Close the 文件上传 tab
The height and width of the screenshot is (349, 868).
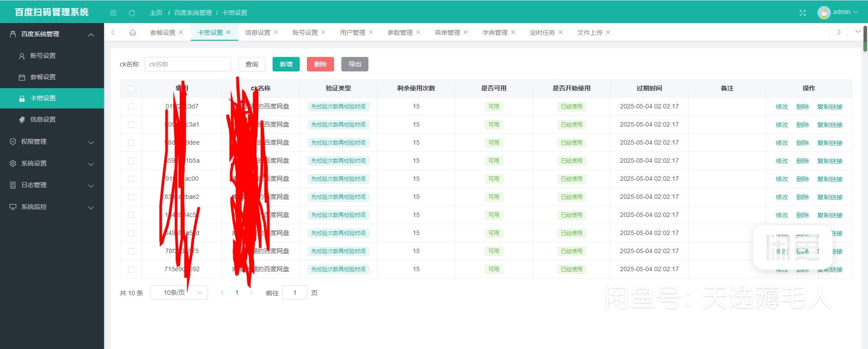pos(608,32)
